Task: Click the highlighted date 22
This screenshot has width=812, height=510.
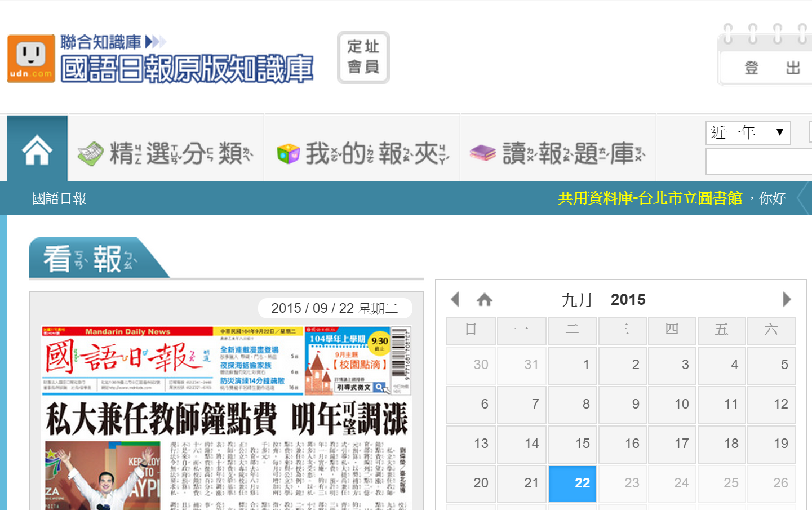Action: (x=573, y=484)
